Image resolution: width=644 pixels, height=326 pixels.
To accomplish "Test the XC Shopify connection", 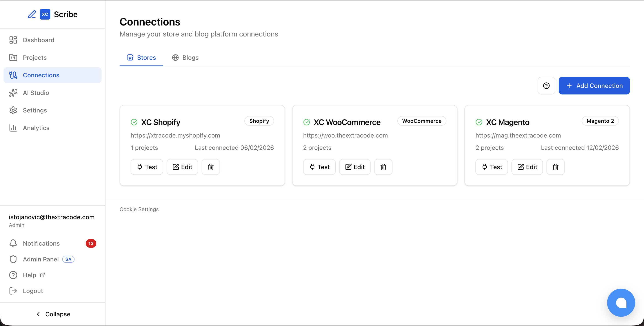I will [147, 167].
